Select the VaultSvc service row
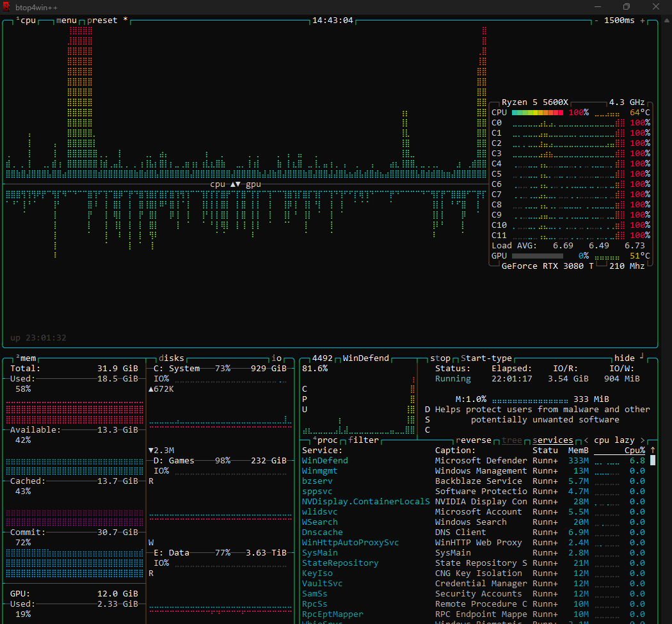Screen dimensions: 672x624 [x=473, y=584]
